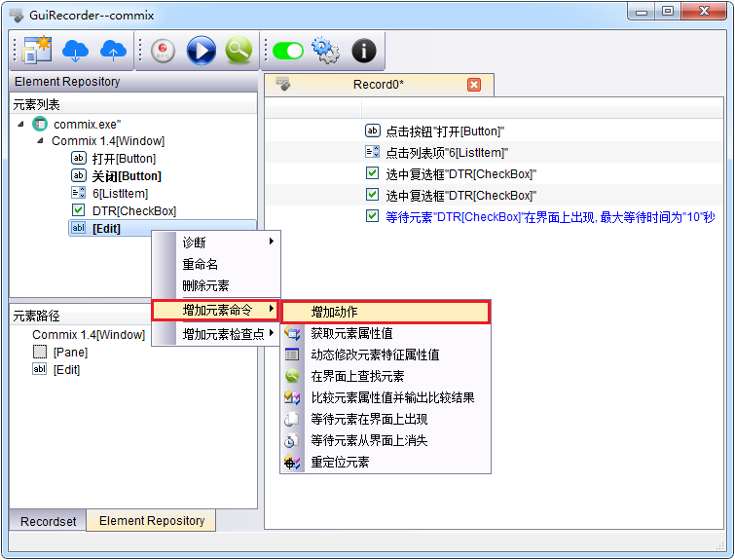This screenshot has width=735, height=560.
Task: Maximize the GuiRecorder window
Action: 668,12
